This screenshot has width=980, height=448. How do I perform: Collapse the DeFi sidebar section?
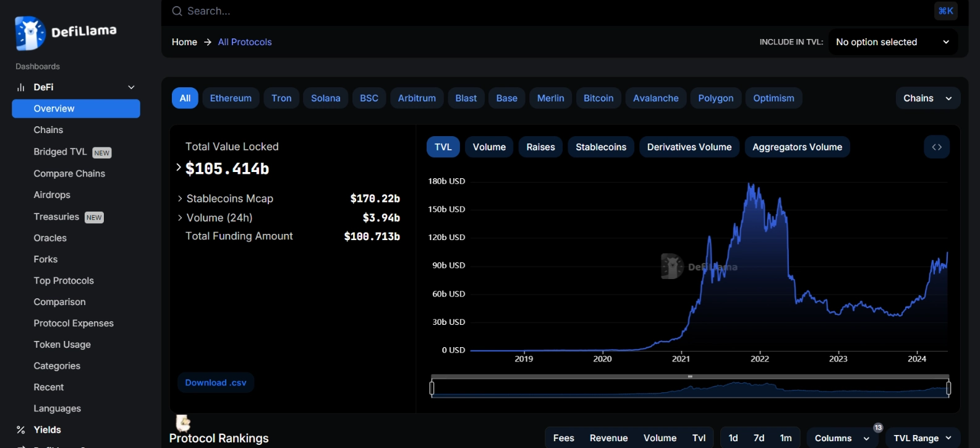pyautogui.click(x=131, y=87)
